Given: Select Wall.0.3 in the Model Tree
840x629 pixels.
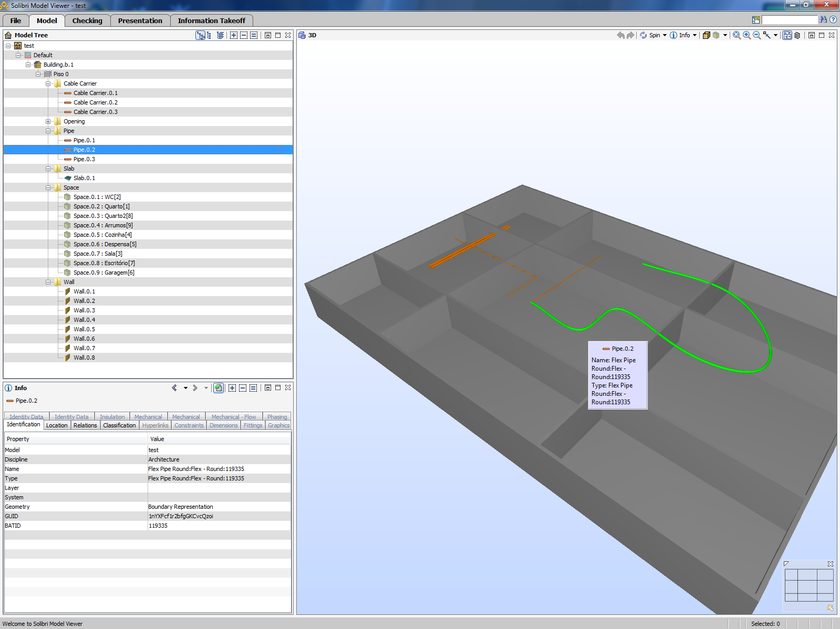Looking at the screenshot, I should 84,310.
